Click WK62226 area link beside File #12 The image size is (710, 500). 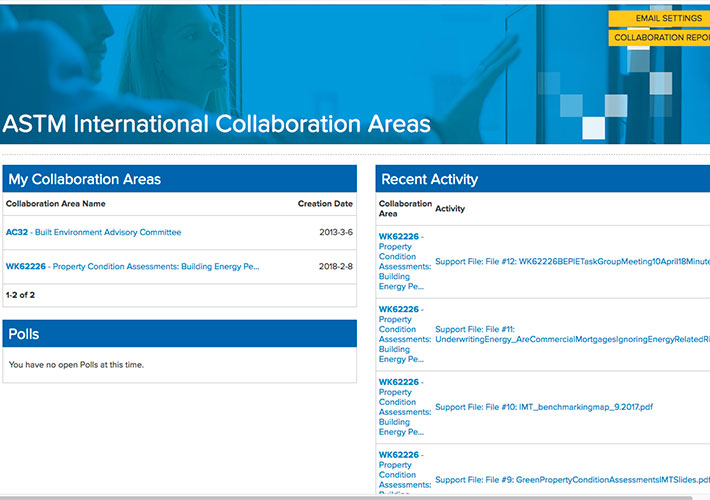(x=399, y=237)
